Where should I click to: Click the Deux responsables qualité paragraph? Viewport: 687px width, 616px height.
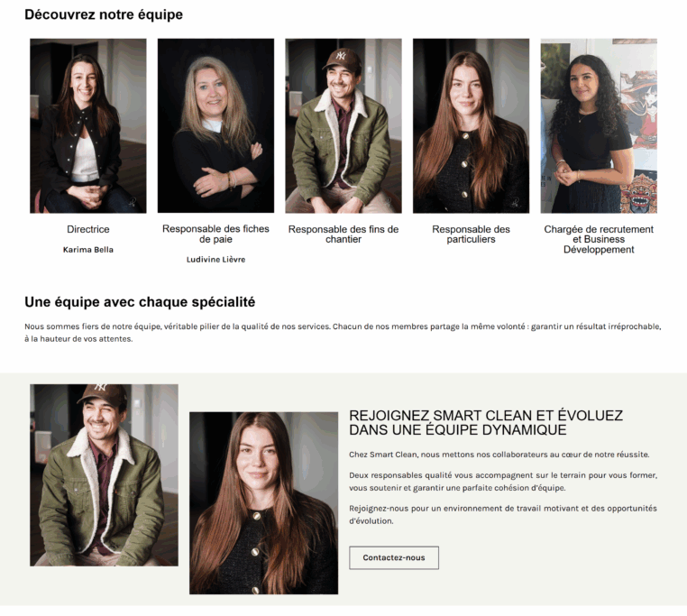point(503,482)
